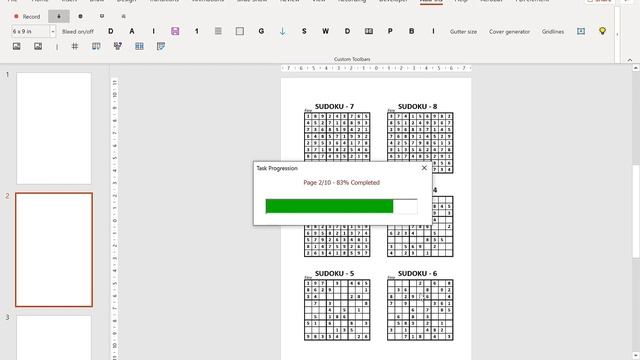This screenshot has width=640, height=360.
Task: Click the yellow lightbulb icon
Action: [602, 31]
